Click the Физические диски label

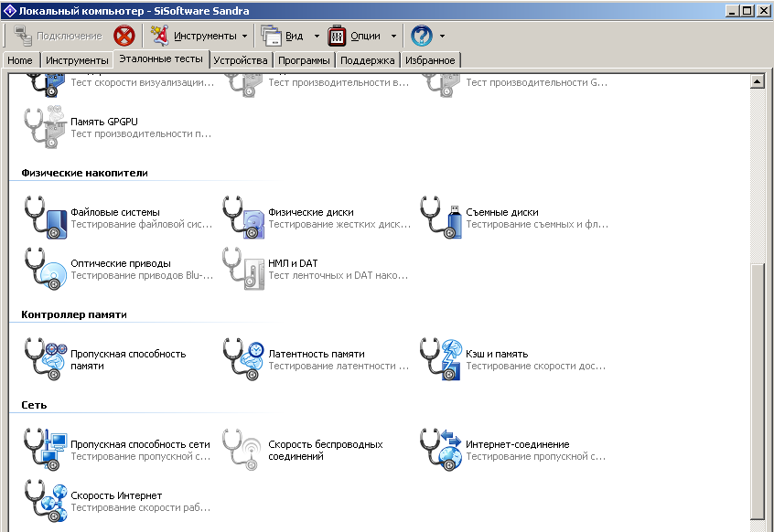coord(311,212)
